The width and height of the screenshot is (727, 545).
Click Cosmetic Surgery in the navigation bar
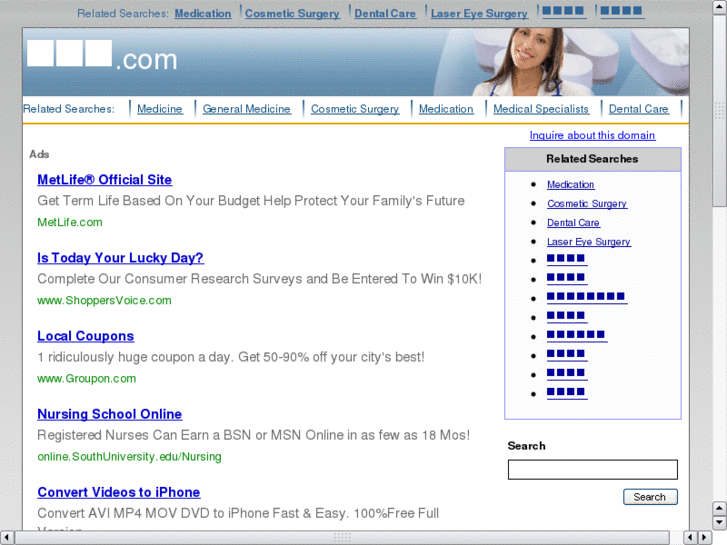coord(355,109)
